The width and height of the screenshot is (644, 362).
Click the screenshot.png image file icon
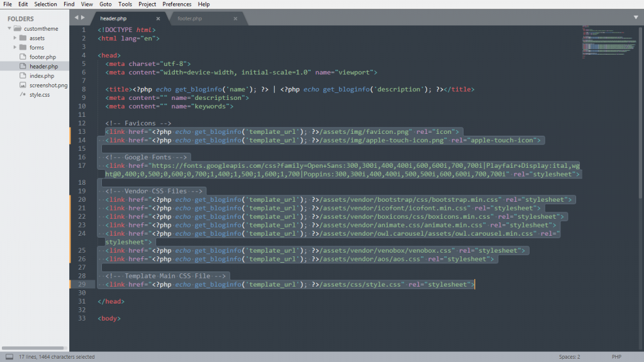[23, 85]
